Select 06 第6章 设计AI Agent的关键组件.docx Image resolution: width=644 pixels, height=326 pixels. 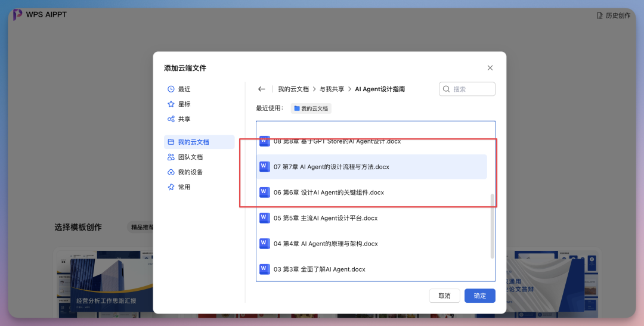(x=371, y=192)
